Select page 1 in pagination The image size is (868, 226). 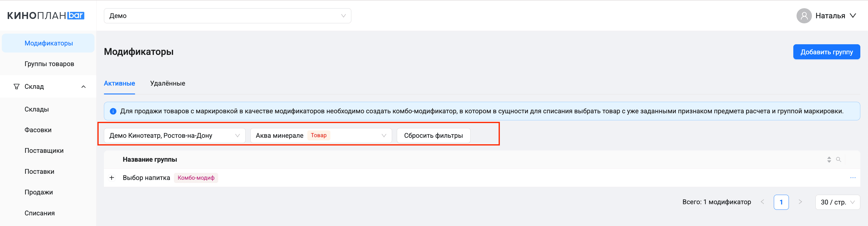[x=781, y=202]
